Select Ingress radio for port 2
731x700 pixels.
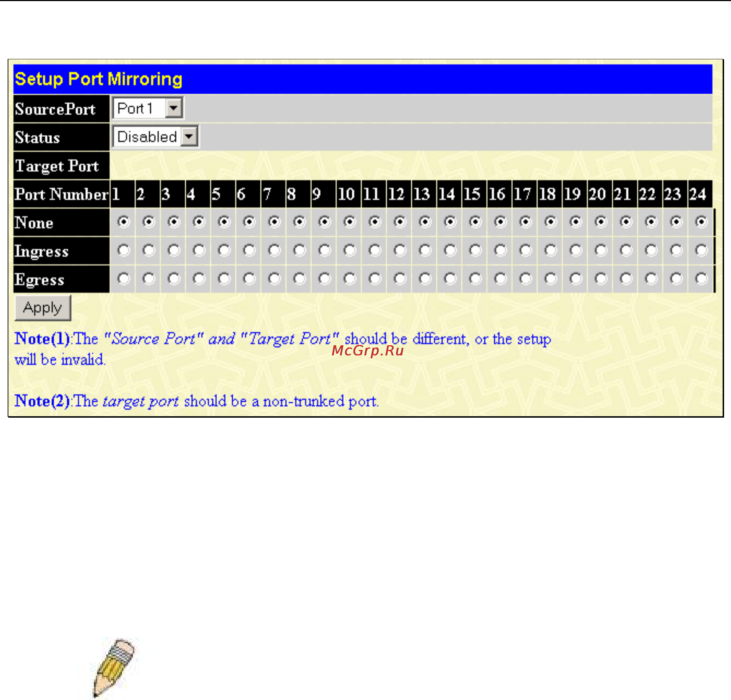[149, 250]
